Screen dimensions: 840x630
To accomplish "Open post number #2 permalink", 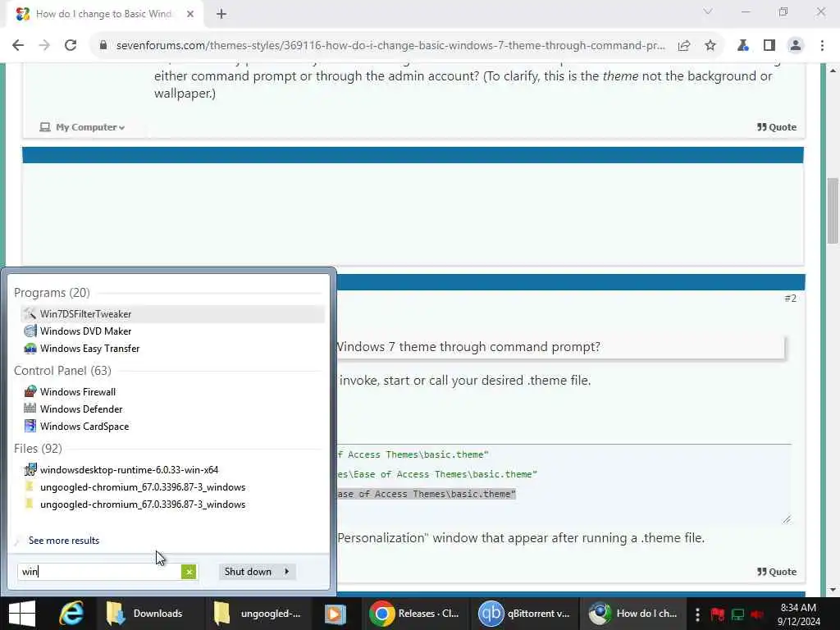I will coord(790,299).
